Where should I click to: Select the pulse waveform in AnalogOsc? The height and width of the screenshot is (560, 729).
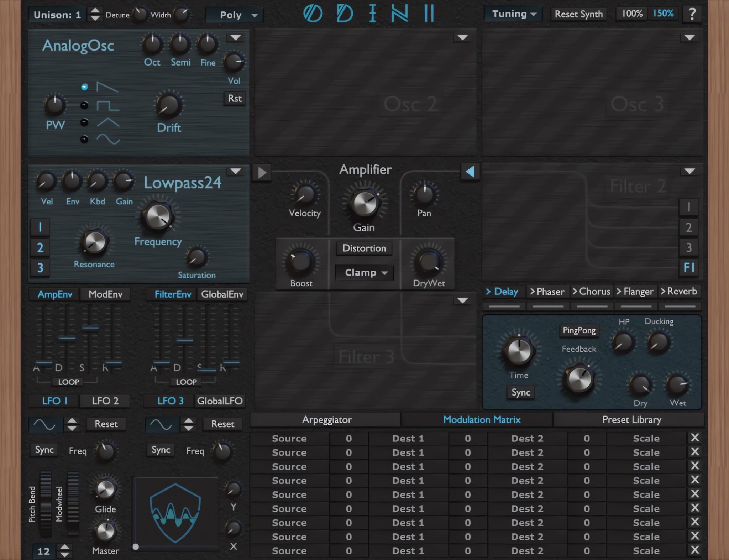click(x=84, y=105)
